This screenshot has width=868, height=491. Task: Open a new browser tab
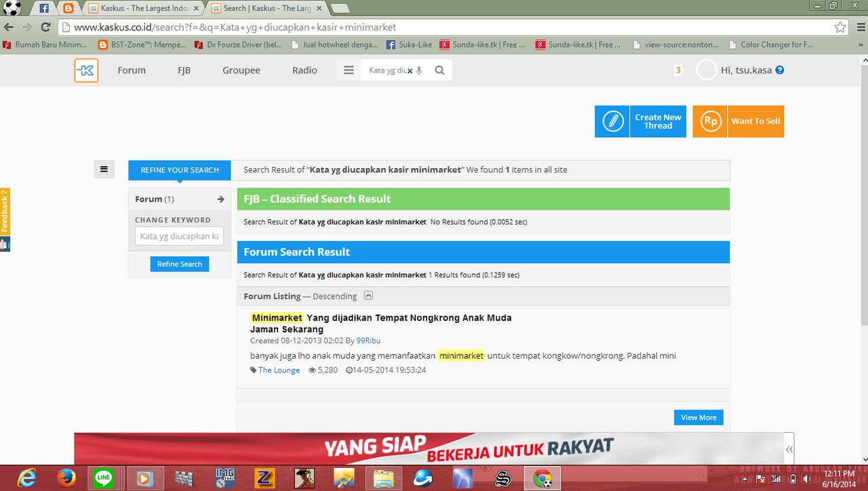pyautogui.click(x=340, y=8)
